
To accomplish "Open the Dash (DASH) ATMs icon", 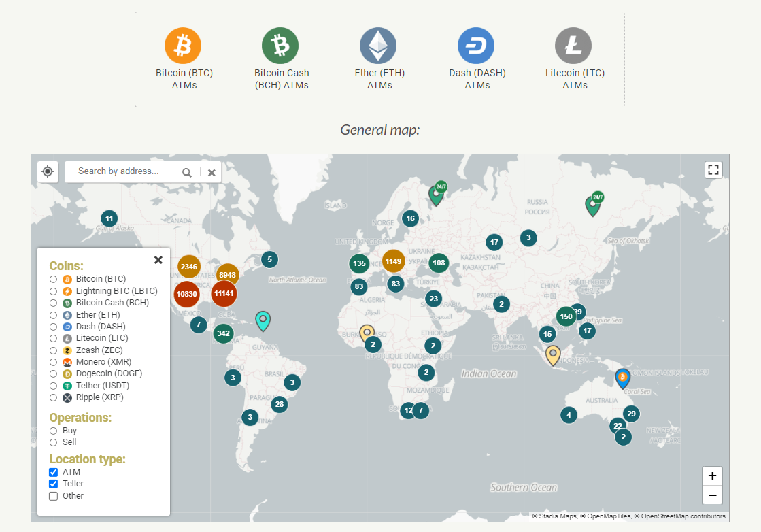I will pos(475,46).
